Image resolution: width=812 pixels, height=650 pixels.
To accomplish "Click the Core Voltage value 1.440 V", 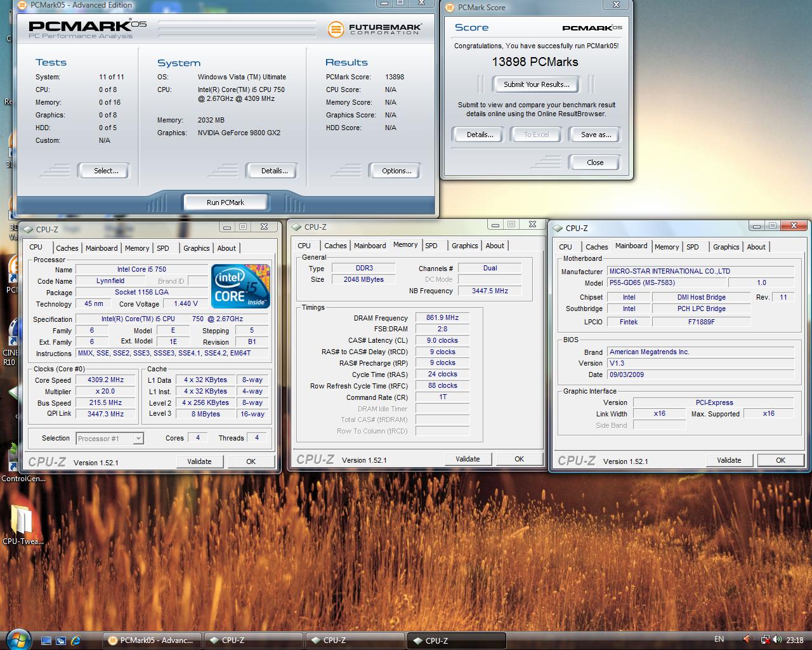I will [x=186, y=304].
